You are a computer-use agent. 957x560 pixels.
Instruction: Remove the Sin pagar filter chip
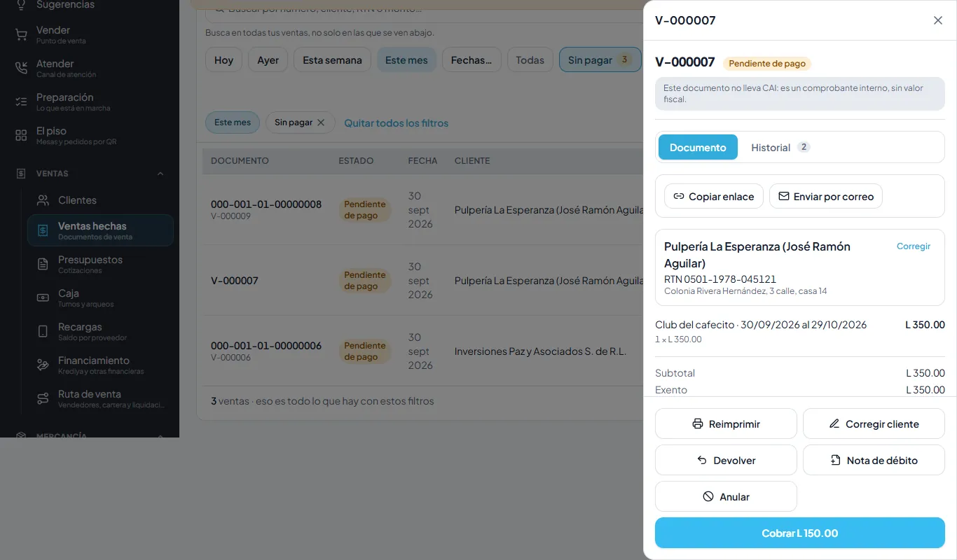pyautogui.click(x=321, y=122)
